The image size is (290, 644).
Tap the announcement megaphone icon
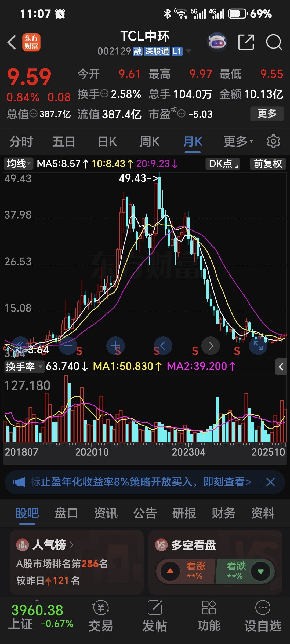pyautogui.click(x=19, y=482)
